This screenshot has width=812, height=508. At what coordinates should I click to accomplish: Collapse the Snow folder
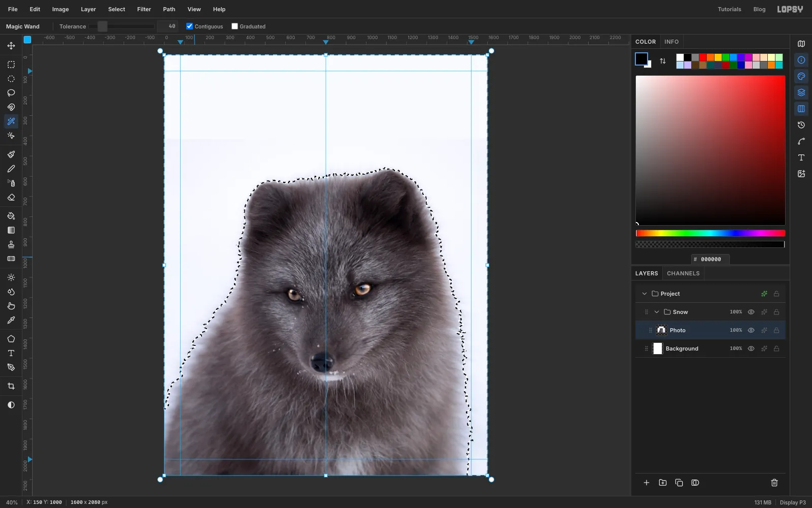tap(657, 312)
